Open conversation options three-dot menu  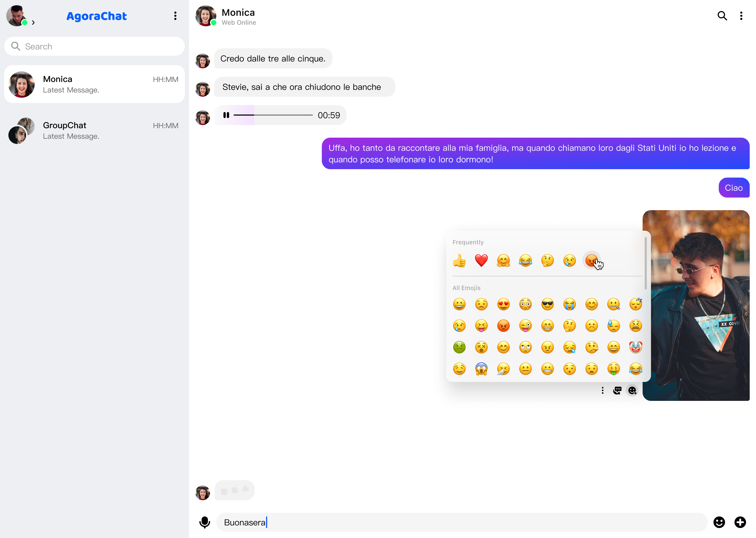tap(741, 16)
